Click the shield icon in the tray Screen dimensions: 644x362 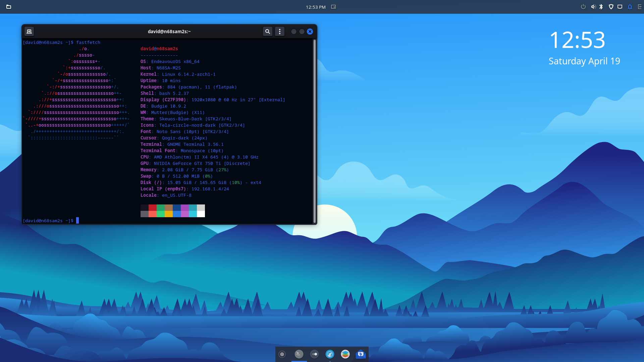pos(611,7)
